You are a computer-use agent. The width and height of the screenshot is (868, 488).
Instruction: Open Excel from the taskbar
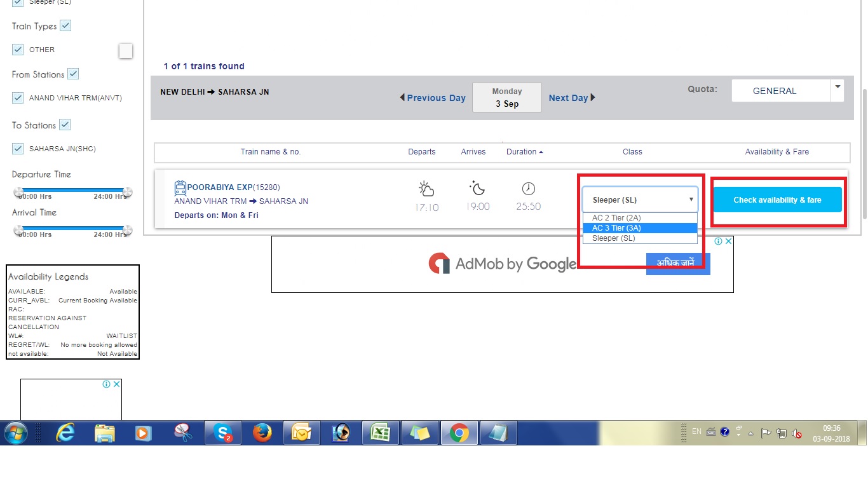point(380,433)
